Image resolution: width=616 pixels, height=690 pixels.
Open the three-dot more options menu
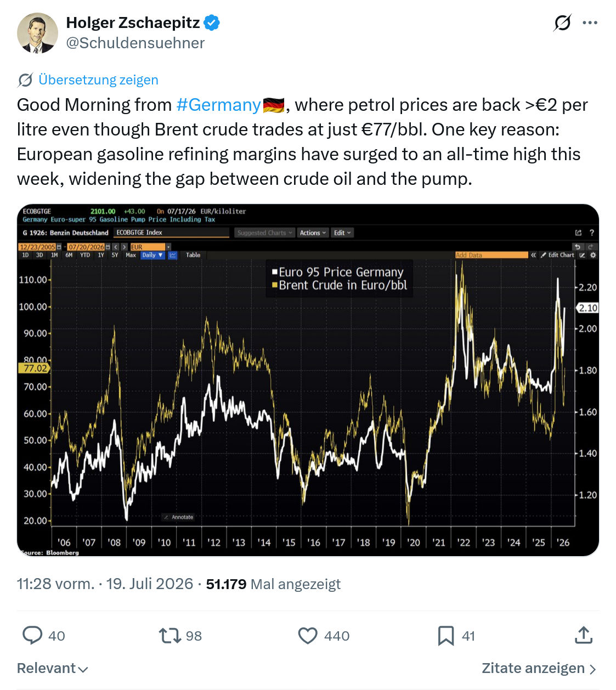pos(590,22)
